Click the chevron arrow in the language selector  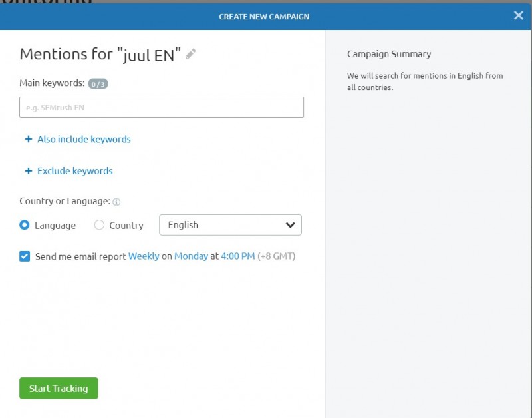tap(290, 225)
